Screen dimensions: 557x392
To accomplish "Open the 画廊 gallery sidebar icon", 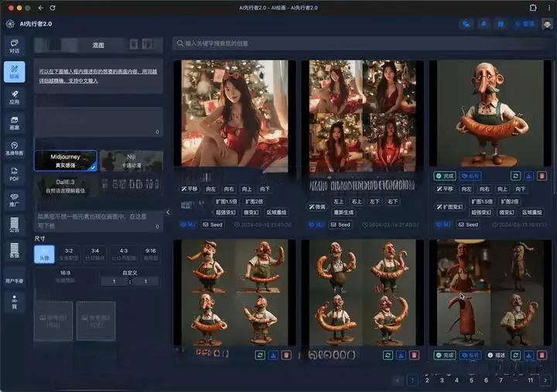I will pos(14,122).
